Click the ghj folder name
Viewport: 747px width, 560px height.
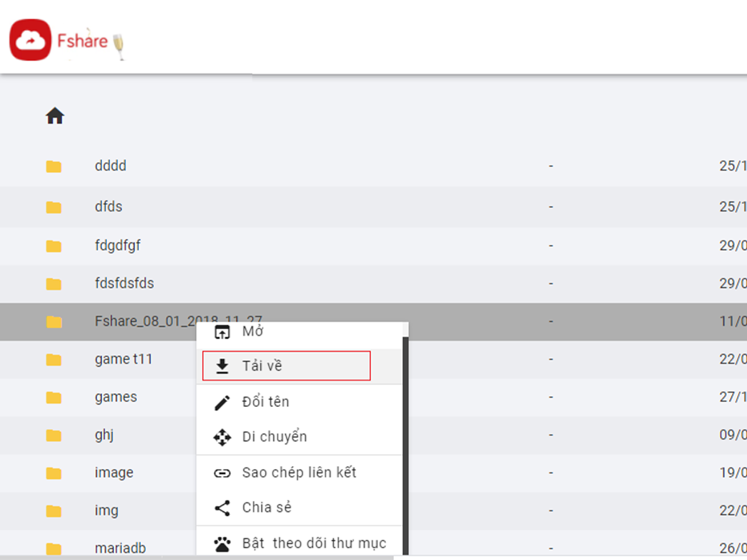coord(104,435)
